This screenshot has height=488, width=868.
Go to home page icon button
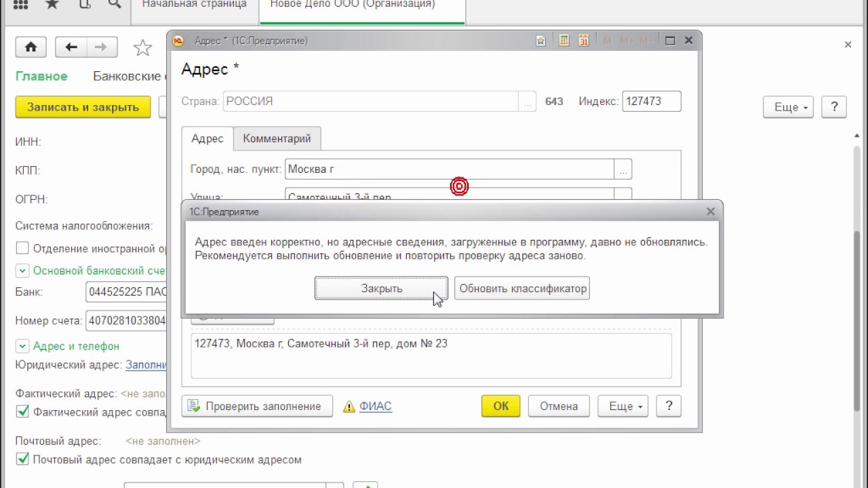[x=31, y=47]
